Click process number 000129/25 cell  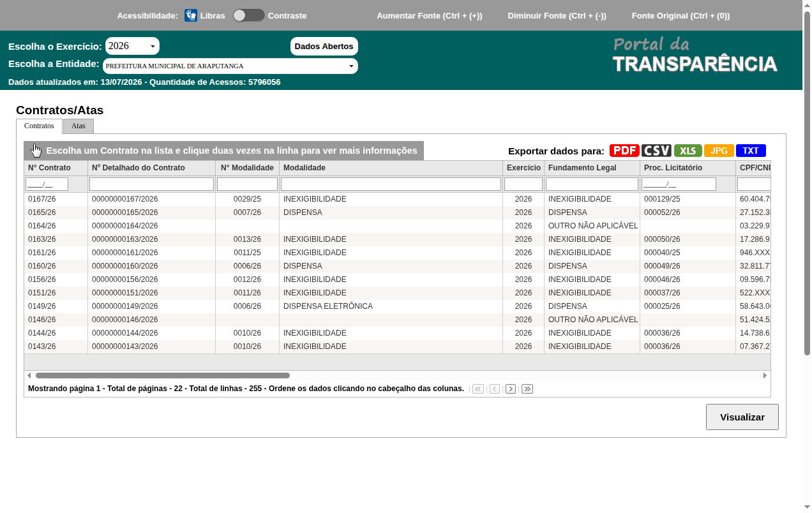click(688, 199)
